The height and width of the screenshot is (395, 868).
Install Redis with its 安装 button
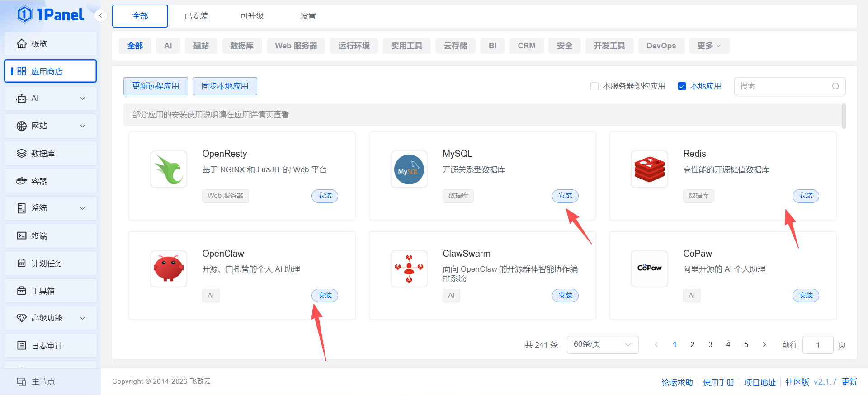click(806, 196)
